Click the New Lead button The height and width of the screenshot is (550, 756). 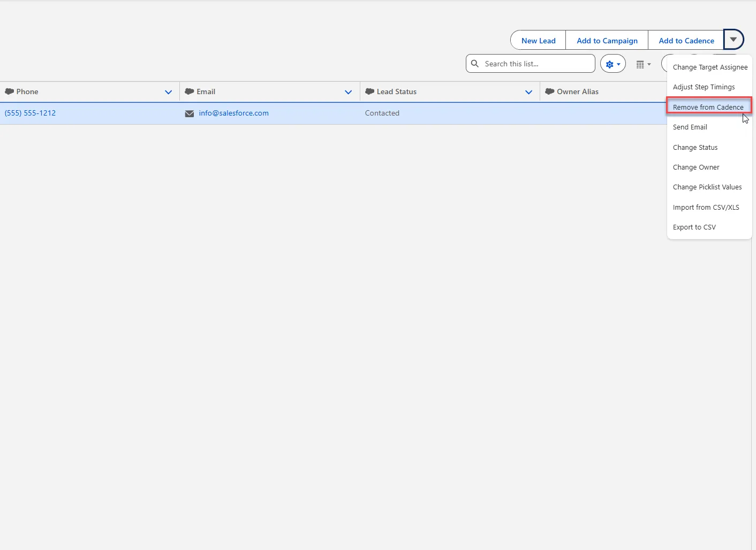(538, 41)
